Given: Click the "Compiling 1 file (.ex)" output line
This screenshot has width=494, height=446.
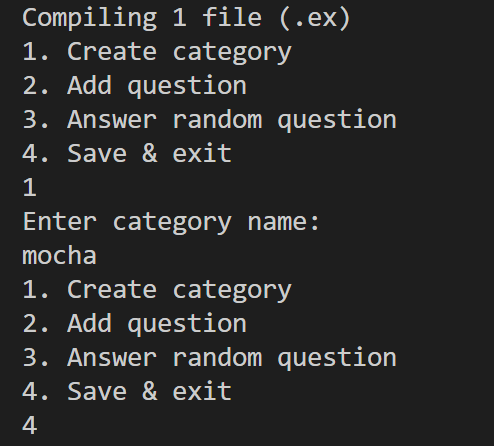Looking at the screenshot, I should pos(186,19).
